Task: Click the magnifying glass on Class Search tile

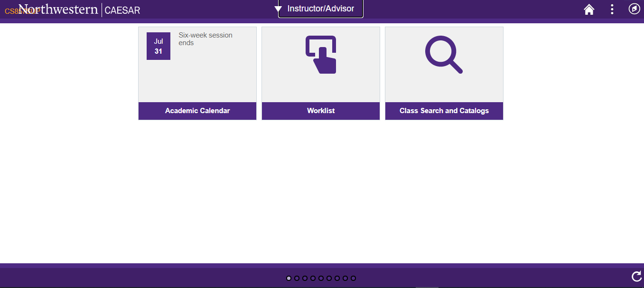Action: click(x=443, y=54)
